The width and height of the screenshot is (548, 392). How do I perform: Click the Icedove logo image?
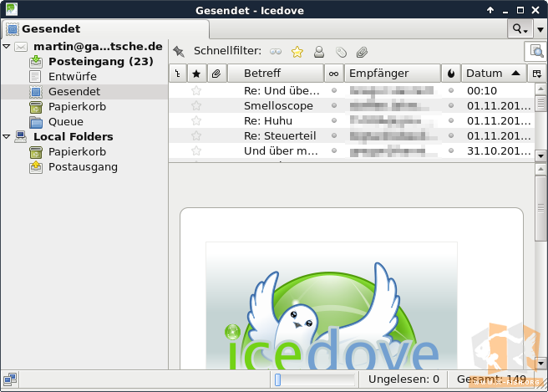coord(332,305)
